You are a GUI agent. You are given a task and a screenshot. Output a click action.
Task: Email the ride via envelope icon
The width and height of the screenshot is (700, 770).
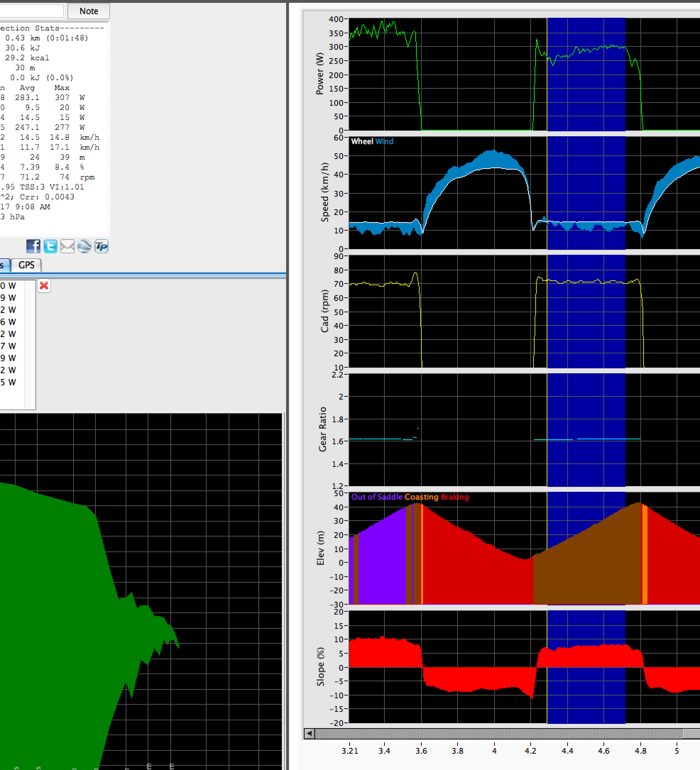[x=67, y=246]
